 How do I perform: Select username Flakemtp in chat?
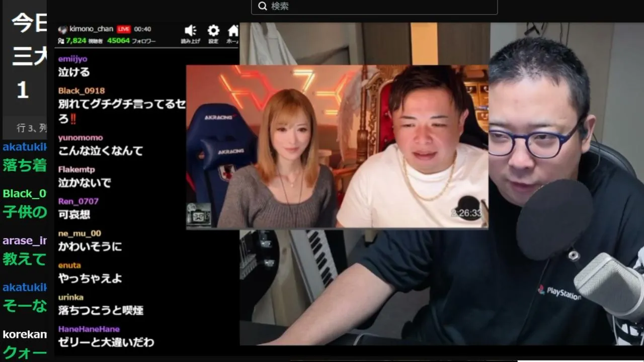pos(76,169)
